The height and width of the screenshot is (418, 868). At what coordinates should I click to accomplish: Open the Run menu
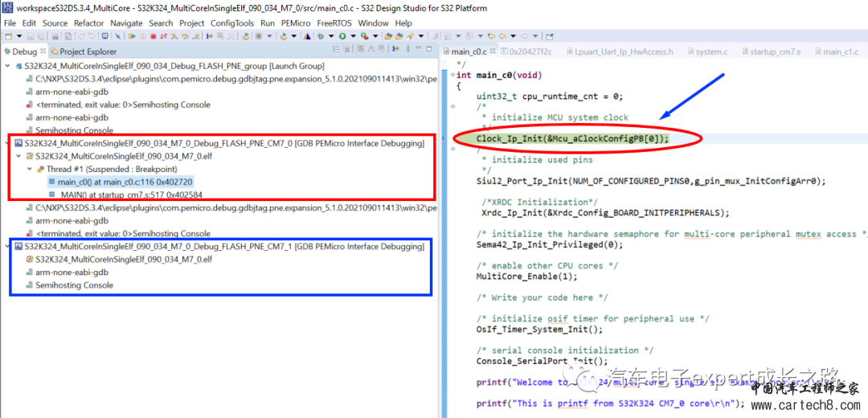268,23
